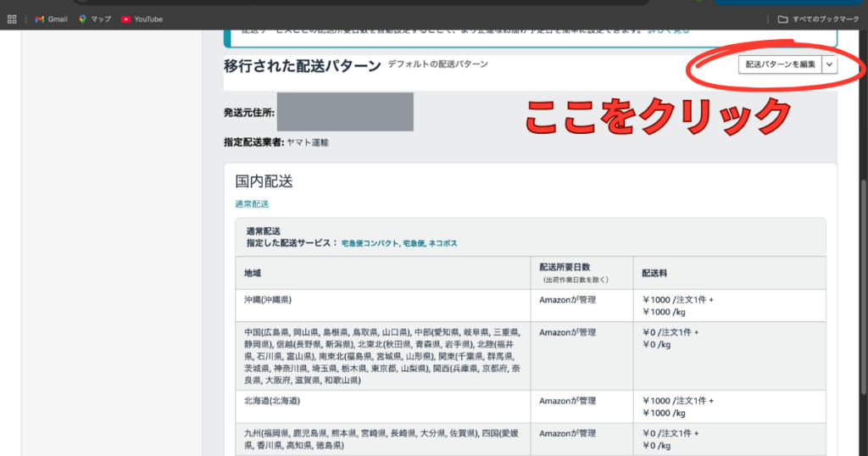Open the 宅急便コンパクト delivery service link
The width and height of the screenshot is (868, 456).
click(x=370, y=243)
